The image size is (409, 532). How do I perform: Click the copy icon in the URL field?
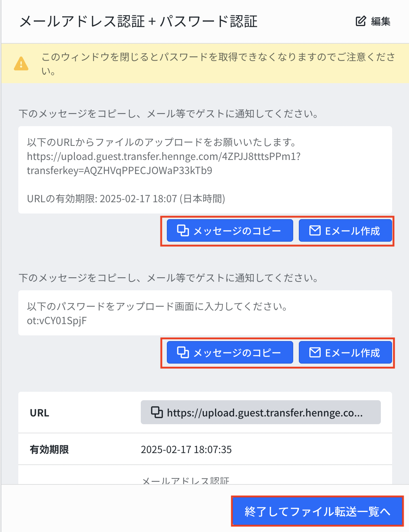157,412
